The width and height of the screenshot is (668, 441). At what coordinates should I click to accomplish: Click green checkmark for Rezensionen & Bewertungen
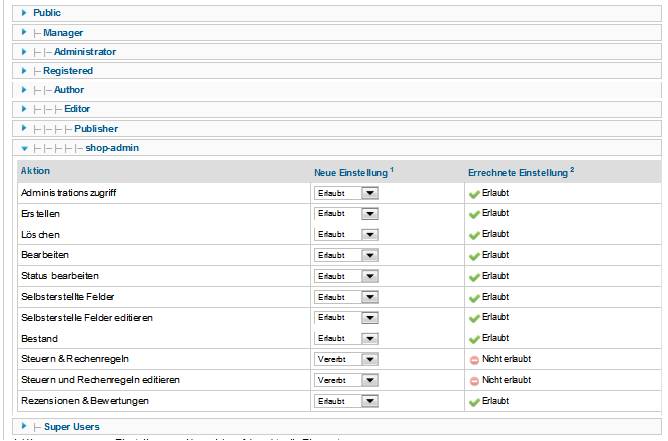pos(474,401)
